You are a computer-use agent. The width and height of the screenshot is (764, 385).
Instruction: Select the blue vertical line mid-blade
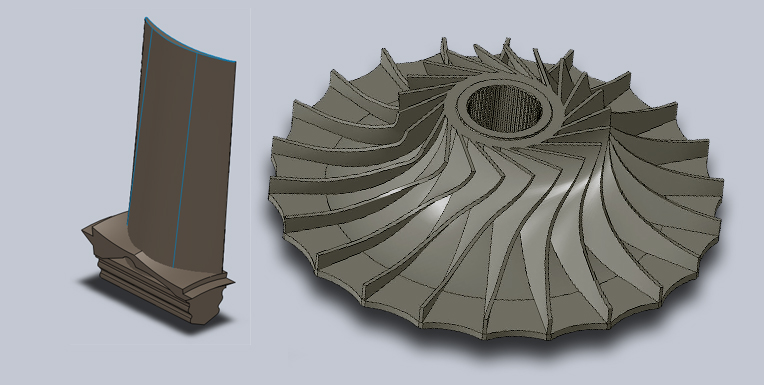pyautogui.click(x=186, y=161)
